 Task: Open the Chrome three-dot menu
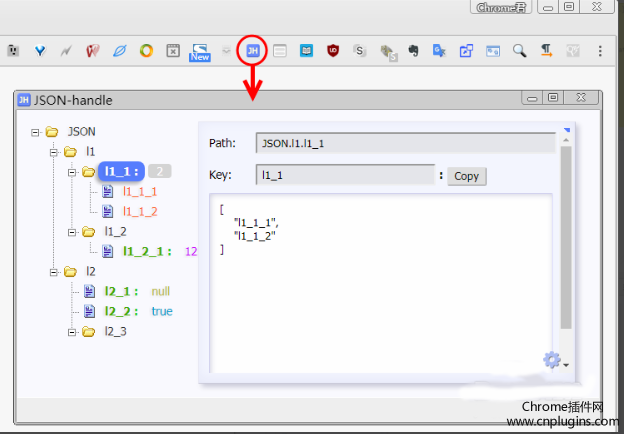pyautogui.click(x=600, y=51)
